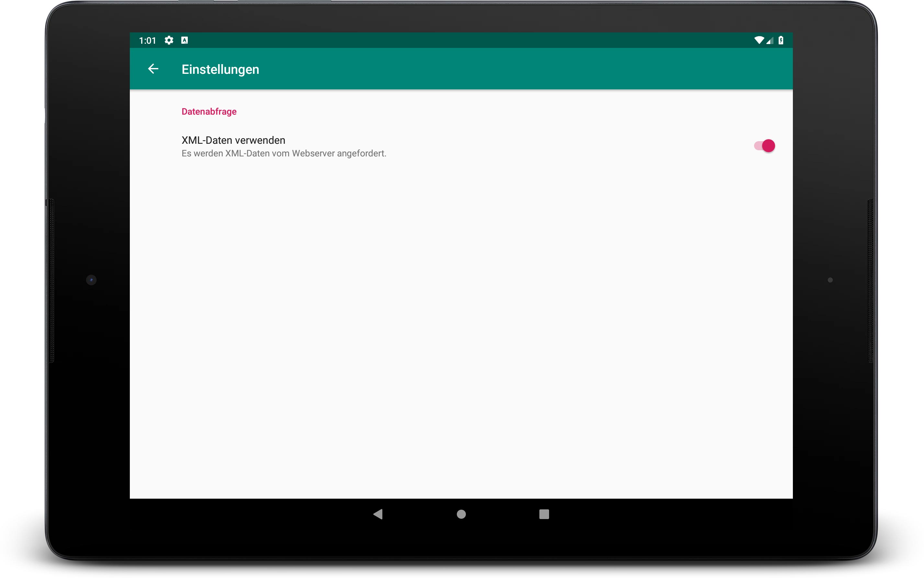Click the battery status icon
Screen dimensions: 924x578
(x=781, y=40)
